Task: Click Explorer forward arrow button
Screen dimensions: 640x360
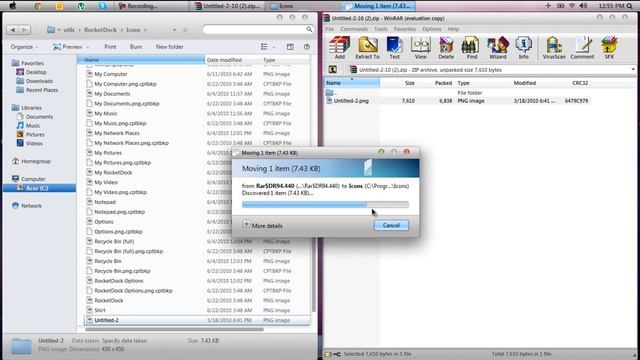Action: click(x=24, y=30)
